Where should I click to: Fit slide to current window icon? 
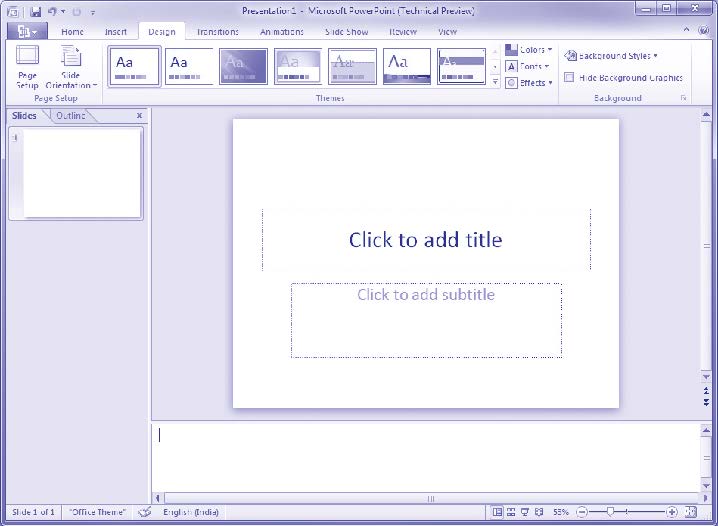691,512
